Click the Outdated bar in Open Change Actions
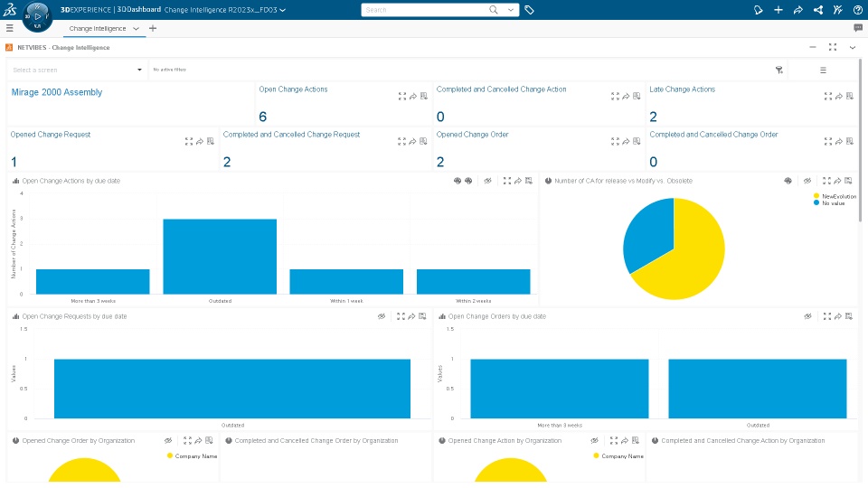The width and height of the screenshot is (868, 488). tap(220, 257)
